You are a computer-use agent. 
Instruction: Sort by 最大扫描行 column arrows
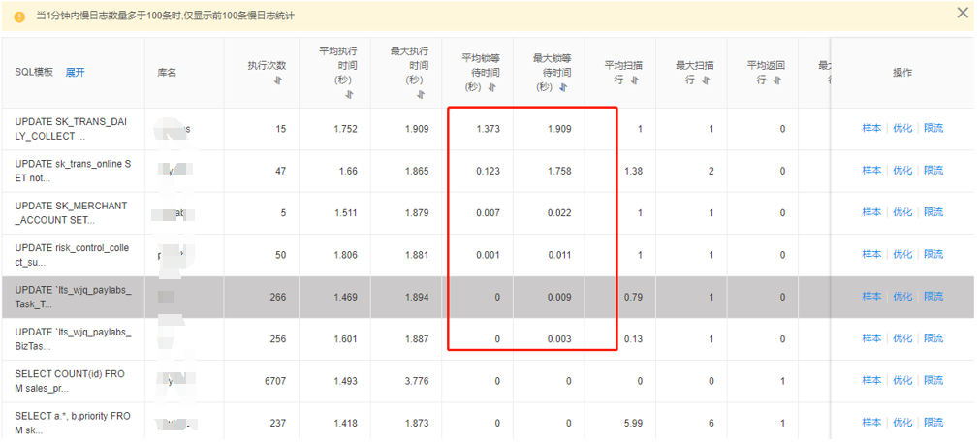(x=707, y=80)
